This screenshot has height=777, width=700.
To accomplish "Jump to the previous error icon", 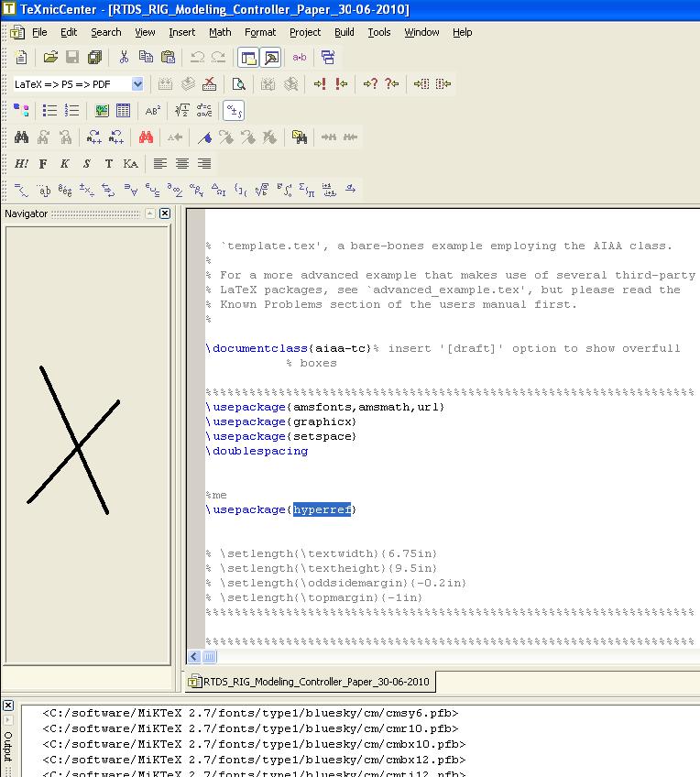I will pyautogui.click(x=342, y=84).
